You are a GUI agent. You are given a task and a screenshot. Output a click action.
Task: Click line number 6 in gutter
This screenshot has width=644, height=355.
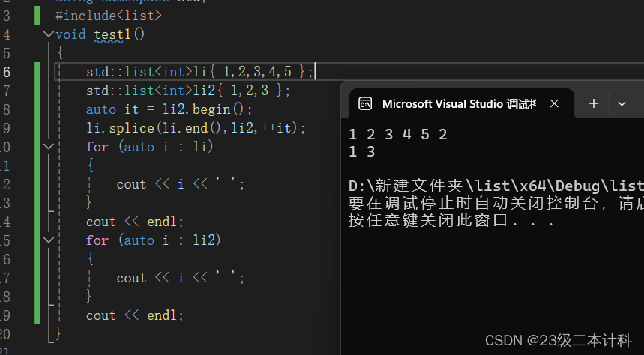click(x=7, y=72)
